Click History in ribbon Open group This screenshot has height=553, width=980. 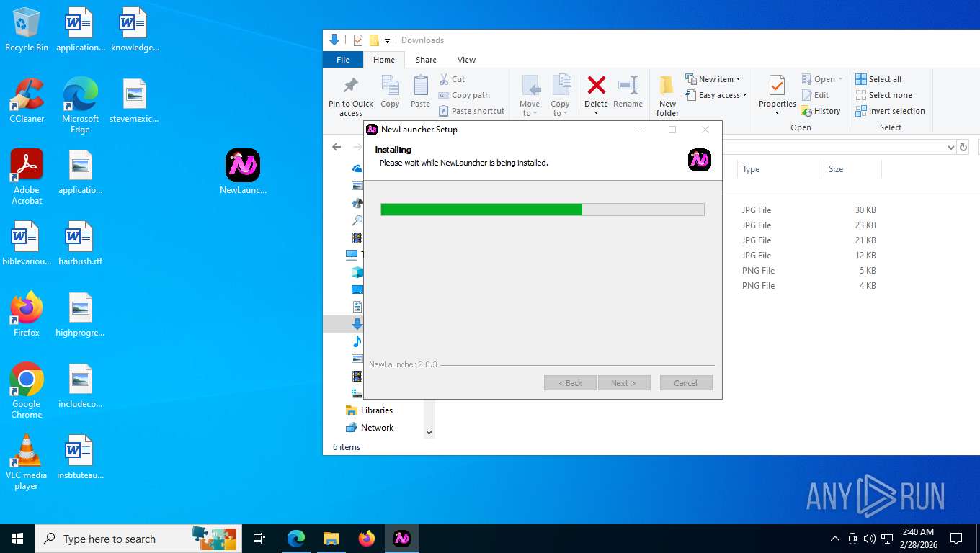(x=821, y=111)
